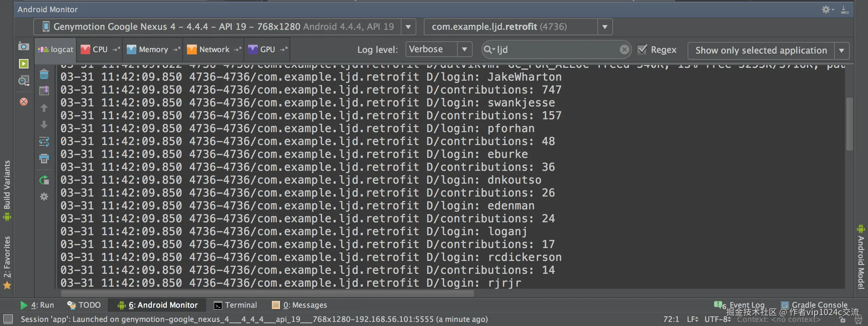Screen dimensions: 868x326
Task: Open the Event Log tool window
Action: 739,305
